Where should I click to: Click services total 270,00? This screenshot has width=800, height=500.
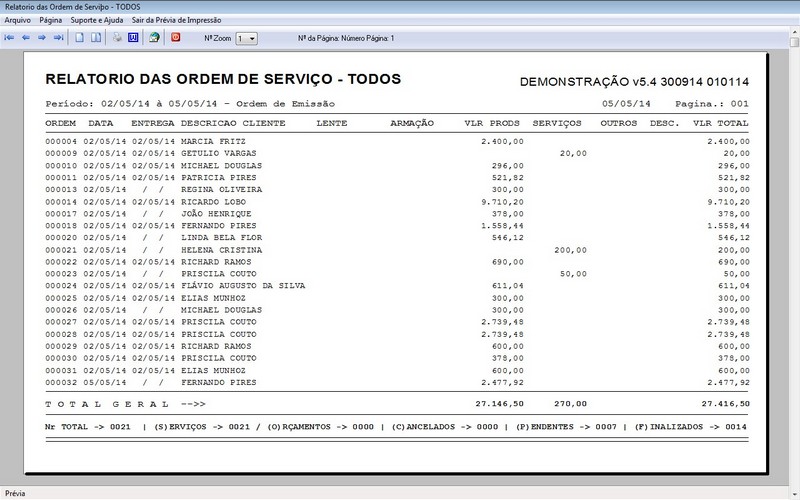point(570,404)
